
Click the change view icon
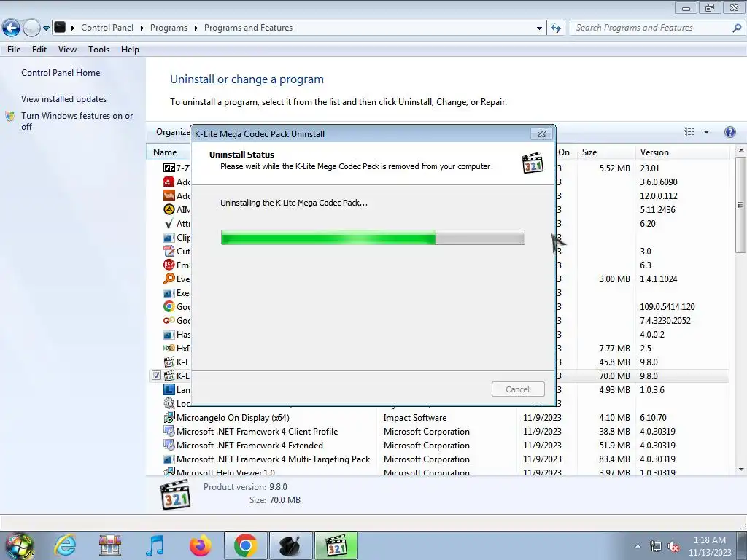pyautogui.click(x=689, y=132)
